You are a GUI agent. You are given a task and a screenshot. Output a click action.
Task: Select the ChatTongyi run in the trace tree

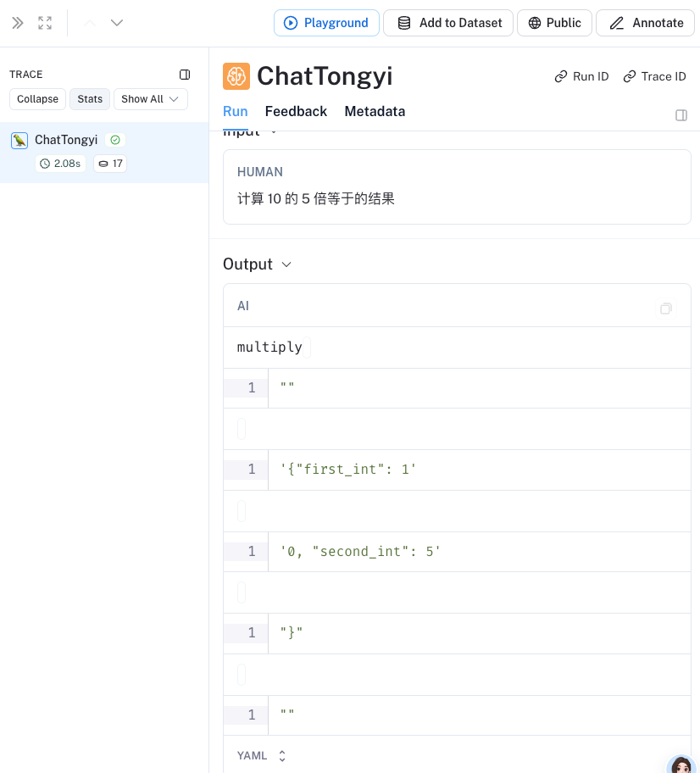click(104, 153)
